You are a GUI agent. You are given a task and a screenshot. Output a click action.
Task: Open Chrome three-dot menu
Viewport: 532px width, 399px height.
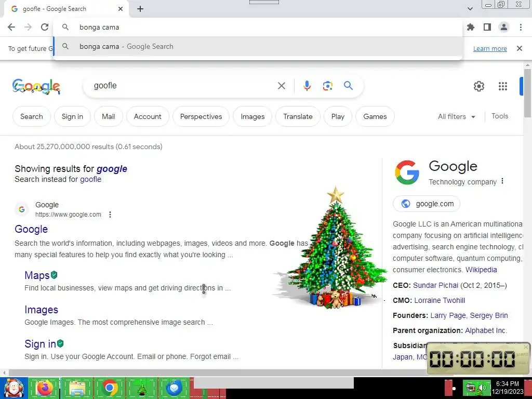click(x=521, y=27)
